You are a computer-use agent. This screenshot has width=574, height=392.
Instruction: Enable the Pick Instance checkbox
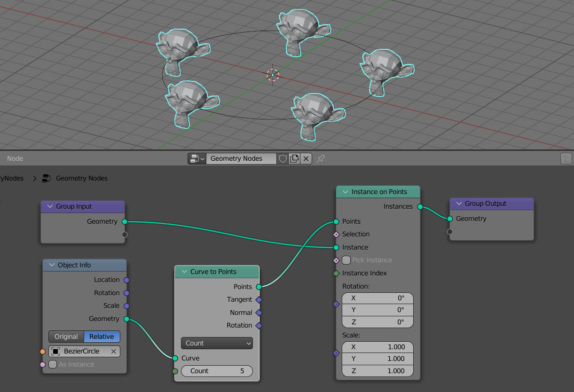(x=346, y=260)
